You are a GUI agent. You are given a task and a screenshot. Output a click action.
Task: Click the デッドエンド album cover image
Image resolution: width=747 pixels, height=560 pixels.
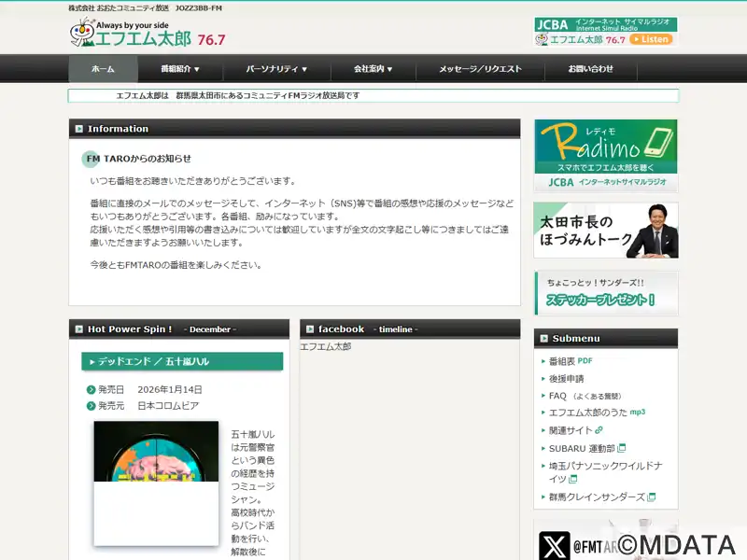[156, 483]
